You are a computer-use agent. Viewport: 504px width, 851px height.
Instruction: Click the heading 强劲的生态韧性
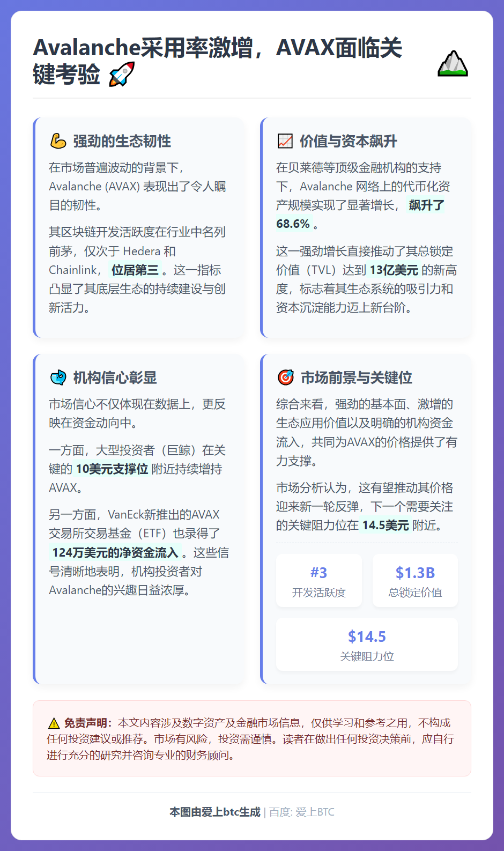122,141
